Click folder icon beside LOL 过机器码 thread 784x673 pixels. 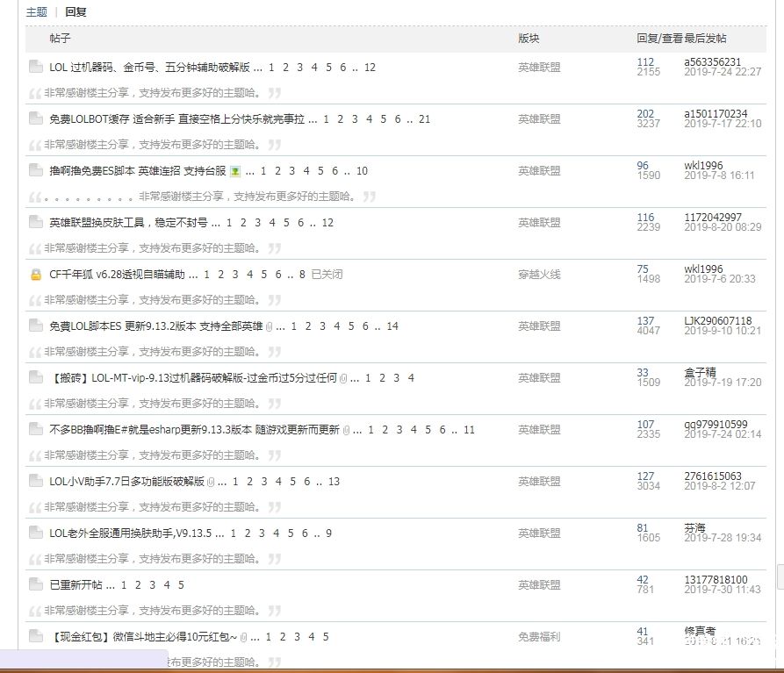tap(35, 67)
